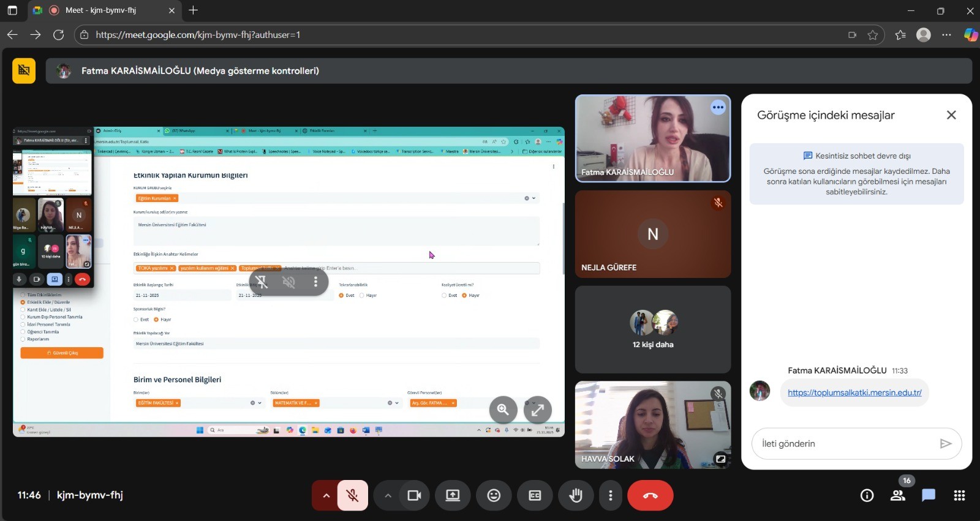Leave the call with red hang-up button
The image size is (980, 521).
click(x=650, y=495)
